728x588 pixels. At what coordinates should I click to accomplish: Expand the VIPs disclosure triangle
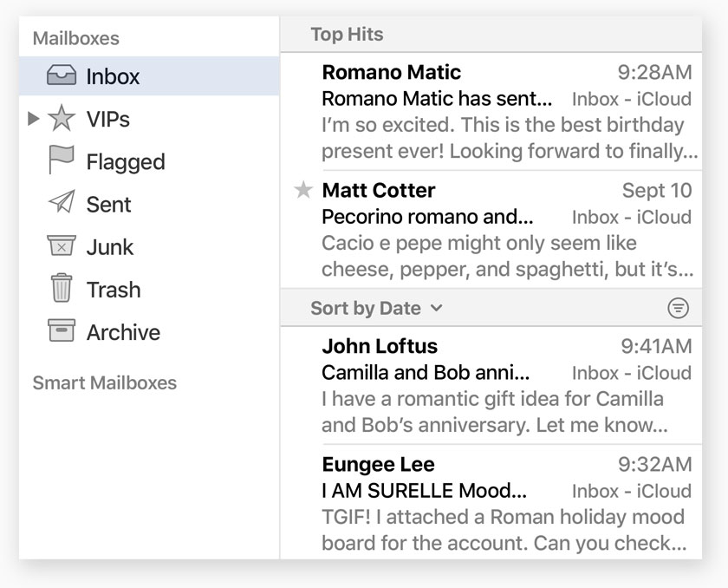point(34,119)
